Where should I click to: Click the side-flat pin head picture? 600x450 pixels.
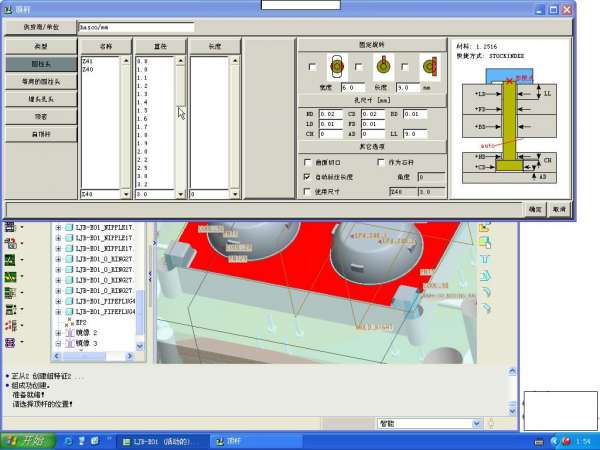click(x=430, y=67)
